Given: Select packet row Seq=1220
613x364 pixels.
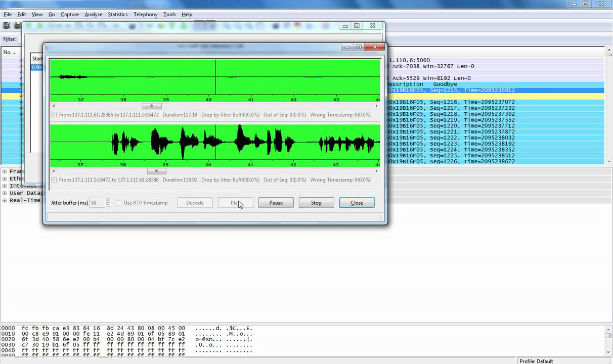Looking at the screenshot, I should coord(496,126).
